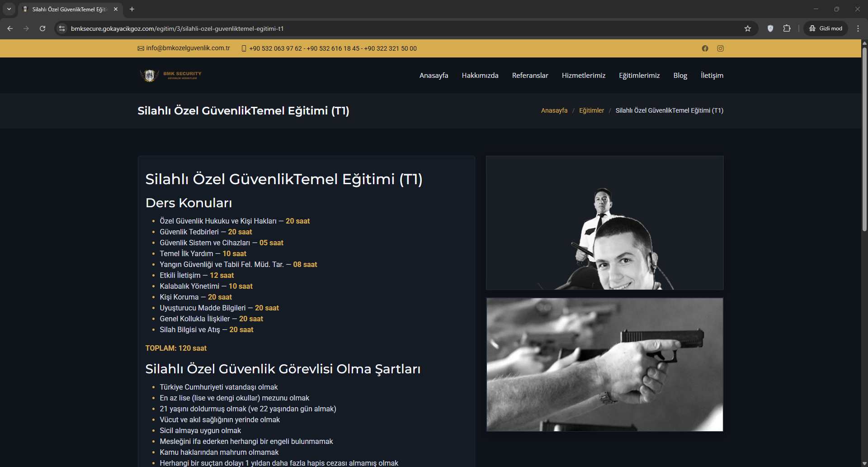The image size is (868, 467).
Task: Open the browser extensions puzzle icon
Action: [787, 29]
